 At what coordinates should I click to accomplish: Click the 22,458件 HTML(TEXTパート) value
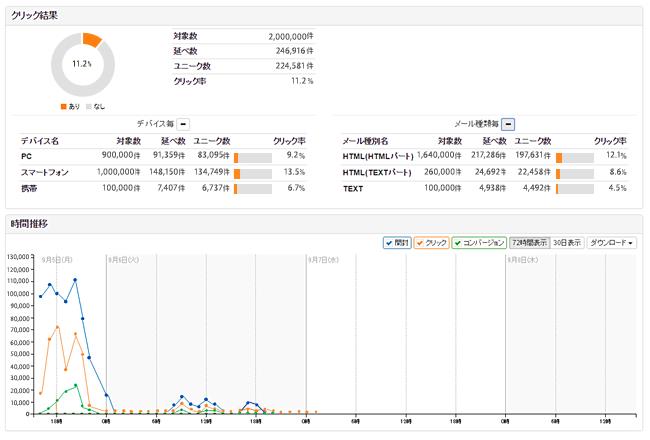click(534, 172)
